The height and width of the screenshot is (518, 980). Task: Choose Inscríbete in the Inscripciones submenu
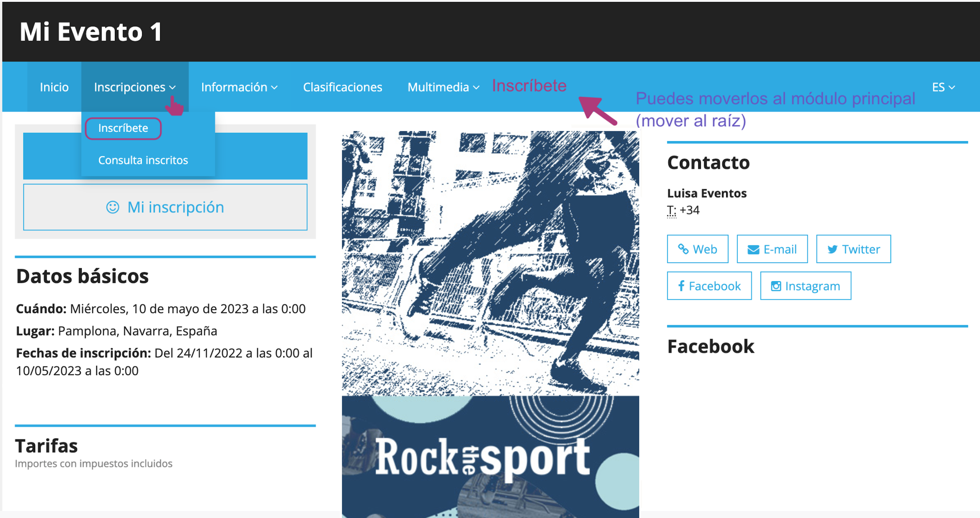(x=123, y=128)
